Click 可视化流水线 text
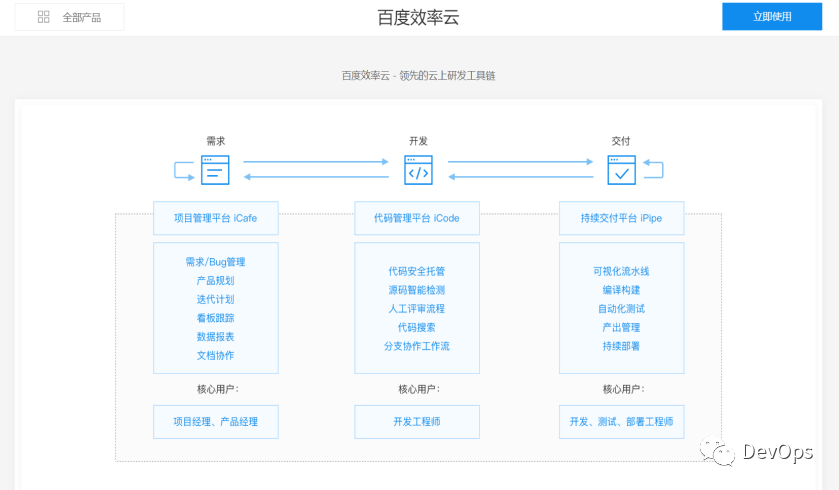 pos(621,272)
